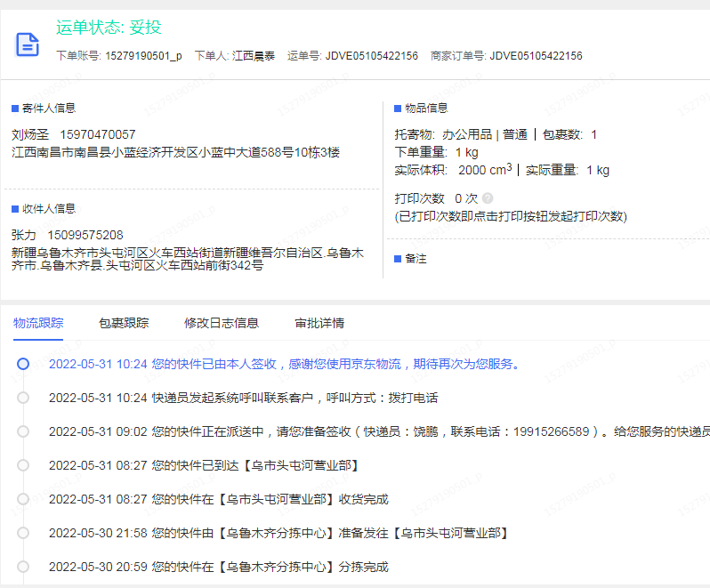Click sender name 刘炀圣
Screen dimensions: 710x588
tap(30, 134)
